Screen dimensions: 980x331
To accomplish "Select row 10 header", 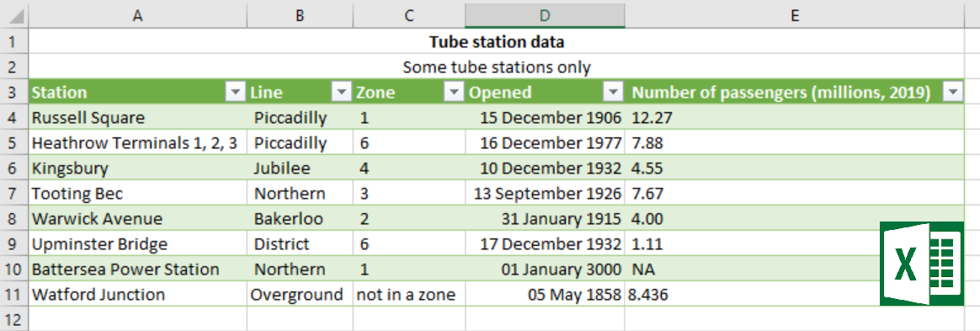I will [14, 269].
